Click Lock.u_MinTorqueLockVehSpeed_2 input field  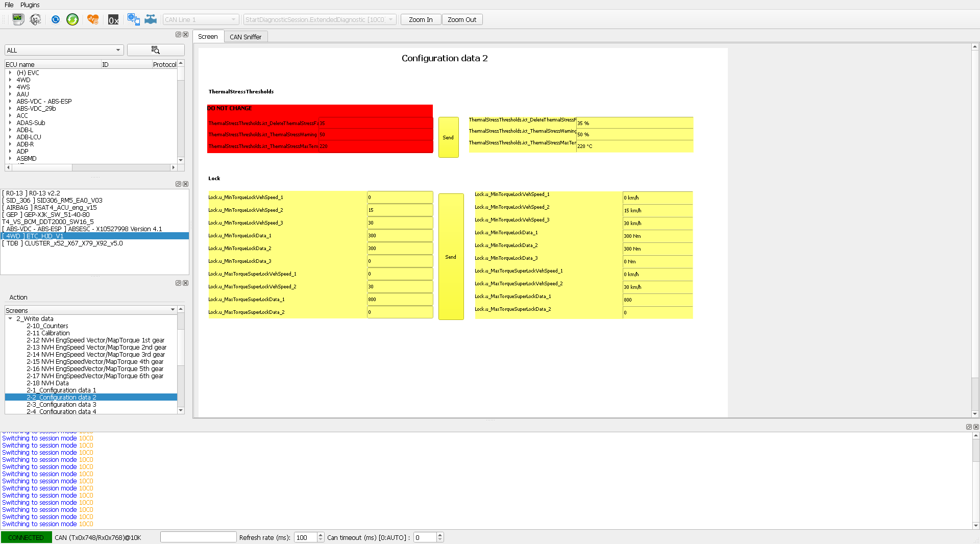pyautogui.click(x=400, y=210)
